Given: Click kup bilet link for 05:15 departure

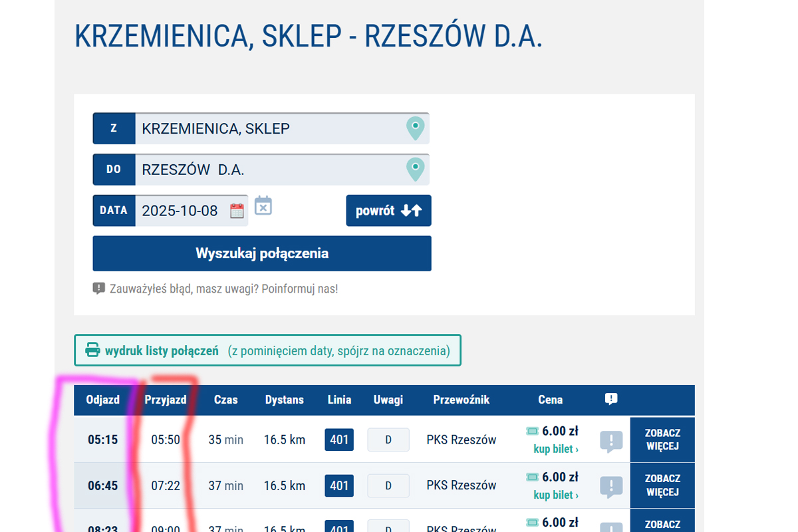Looking at the screenshot, I should (x=555, y=450).
